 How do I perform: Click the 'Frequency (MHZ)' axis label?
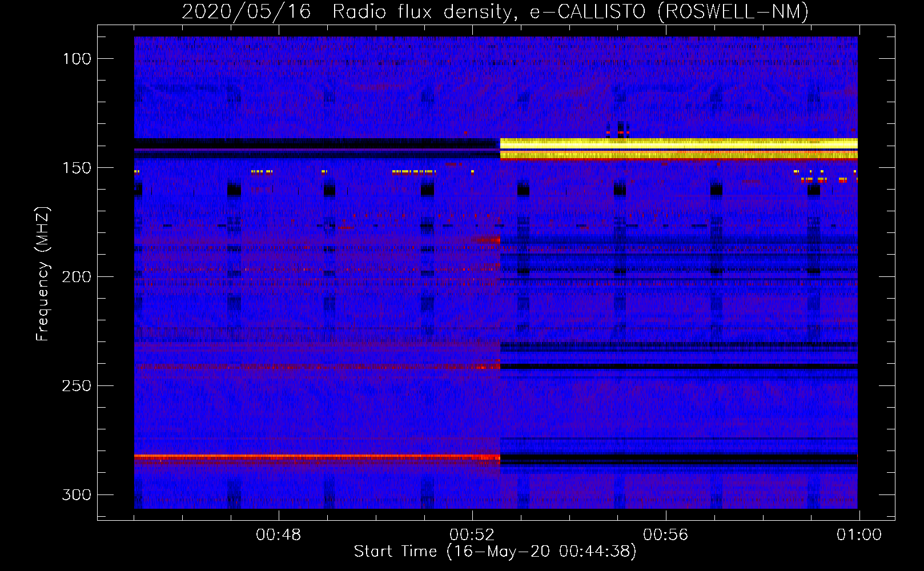coord(43,274)
